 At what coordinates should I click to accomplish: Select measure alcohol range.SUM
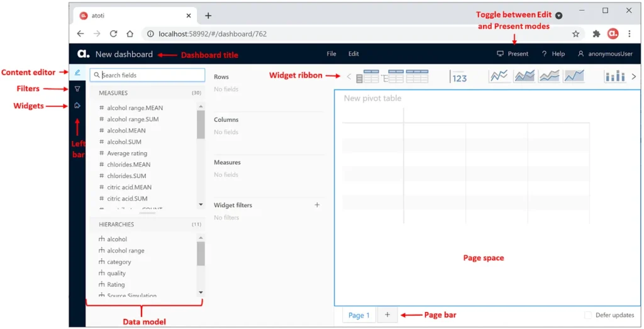click(133, 119)
